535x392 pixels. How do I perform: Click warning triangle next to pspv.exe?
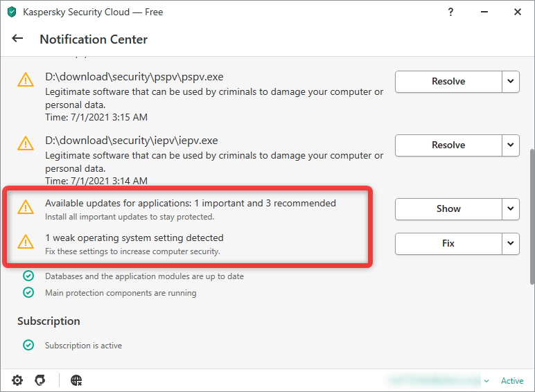coord(26,80)
